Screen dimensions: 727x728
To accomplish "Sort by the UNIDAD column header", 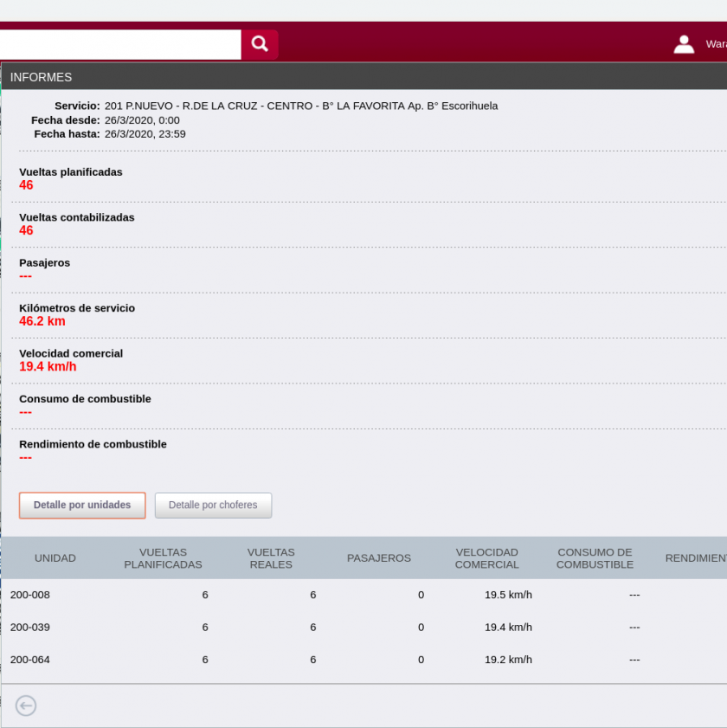I will (55, 558).
